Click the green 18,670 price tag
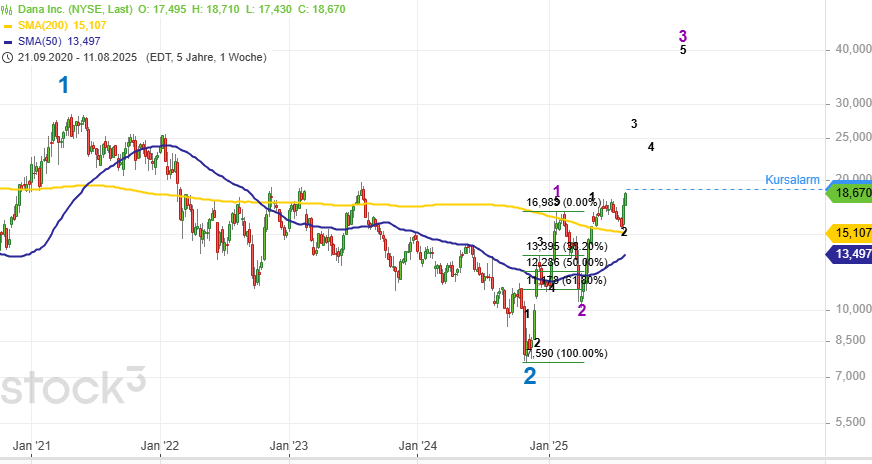 pyautogui.click(x=847, y=192)
